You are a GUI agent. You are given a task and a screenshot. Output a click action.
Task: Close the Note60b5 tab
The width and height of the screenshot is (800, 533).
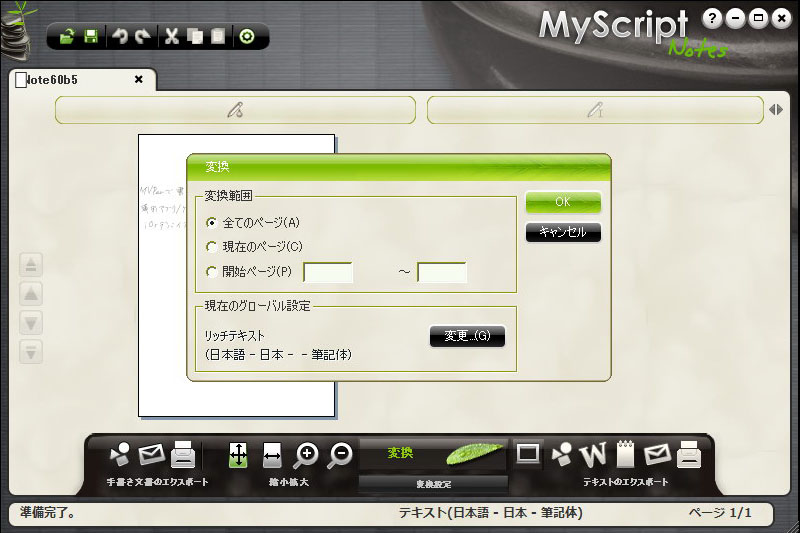tap(138, 79)
